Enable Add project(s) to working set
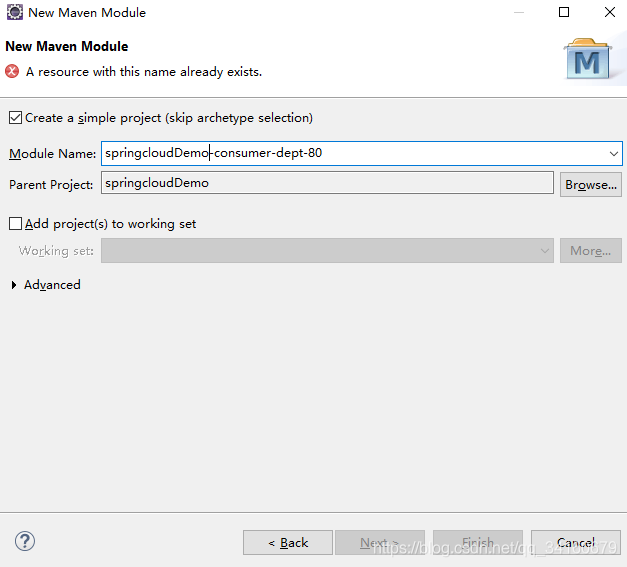Image resolution: width=627 pixels, height=567 pixels. [15, 224]
